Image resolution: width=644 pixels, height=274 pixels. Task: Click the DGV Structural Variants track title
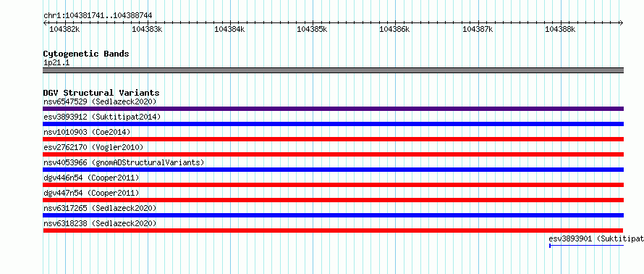pyautogui.click(x=101, y=93)
